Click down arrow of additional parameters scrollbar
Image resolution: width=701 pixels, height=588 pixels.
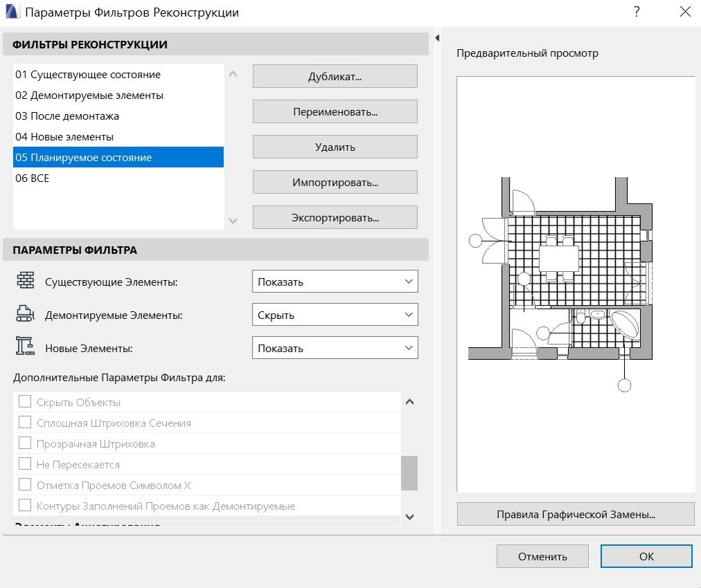410,517
